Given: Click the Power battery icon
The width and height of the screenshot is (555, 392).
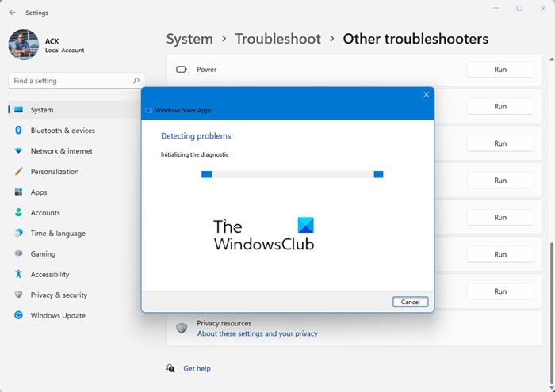Looking at the screenshot, I should (182, 69).
